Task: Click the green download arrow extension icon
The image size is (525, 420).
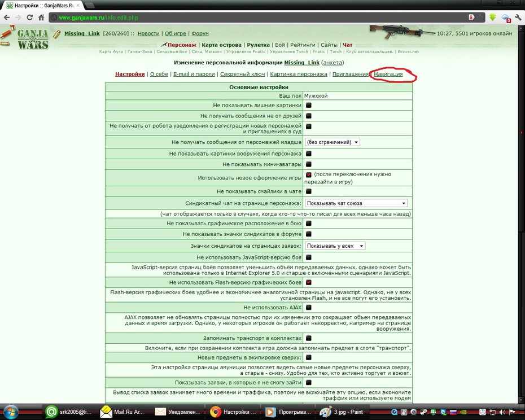Action: [492, 17]
